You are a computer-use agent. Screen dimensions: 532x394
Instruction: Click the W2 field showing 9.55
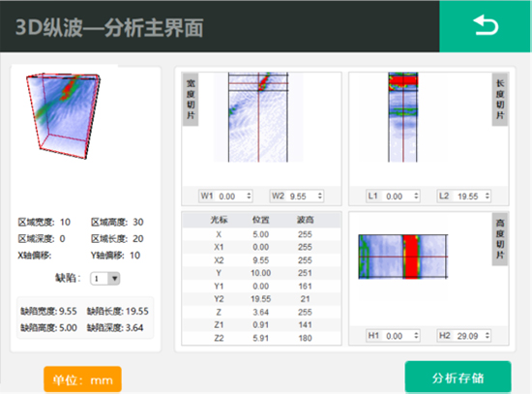(297, 196)
